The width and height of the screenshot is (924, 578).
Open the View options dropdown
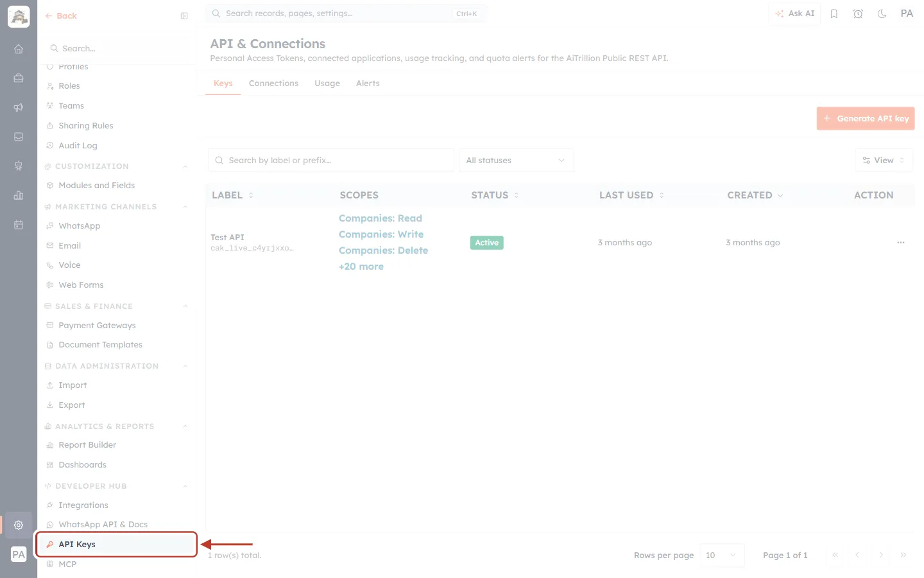884,161
